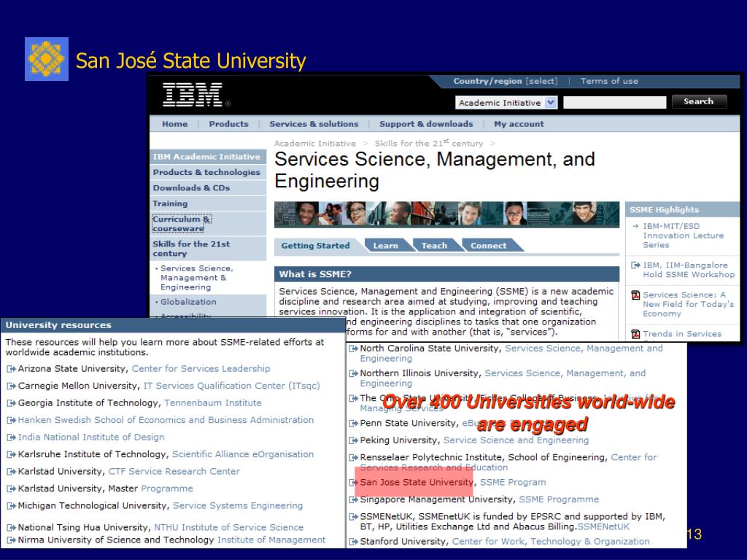Open IT Services Qualification Center (ITsqc) link

coord(231,386)
